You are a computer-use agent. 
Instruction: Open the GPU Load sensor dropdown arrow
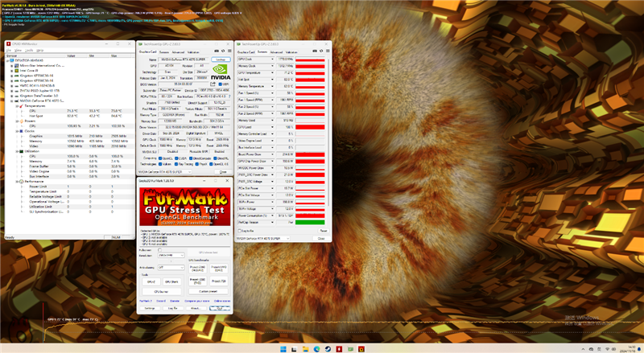(x=272, y=127)
